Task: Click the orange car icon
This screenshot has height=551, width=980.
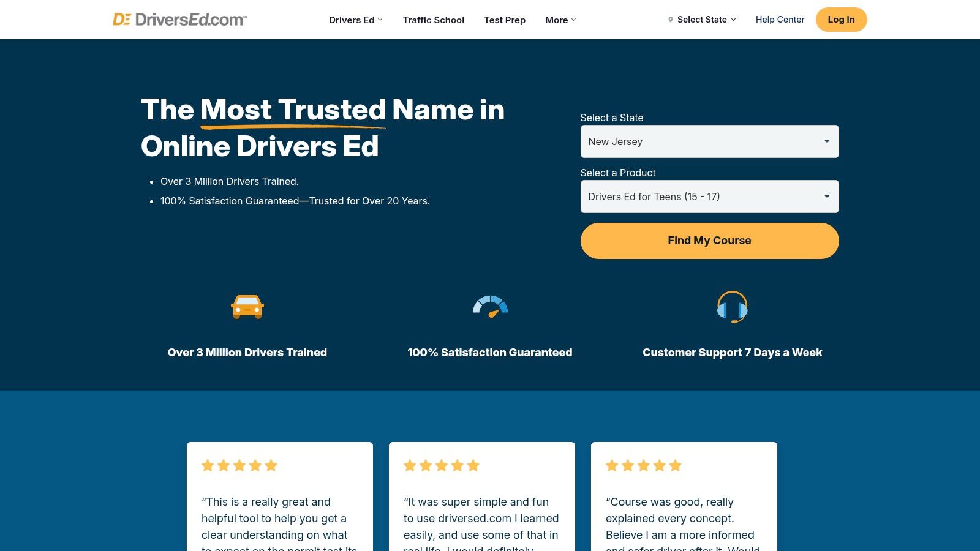Action: (x=247, y=307)
